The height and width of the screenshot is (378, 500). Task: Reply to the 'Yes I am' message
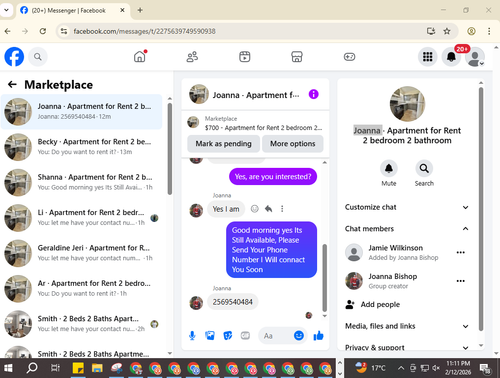click(x=268, y=209)
